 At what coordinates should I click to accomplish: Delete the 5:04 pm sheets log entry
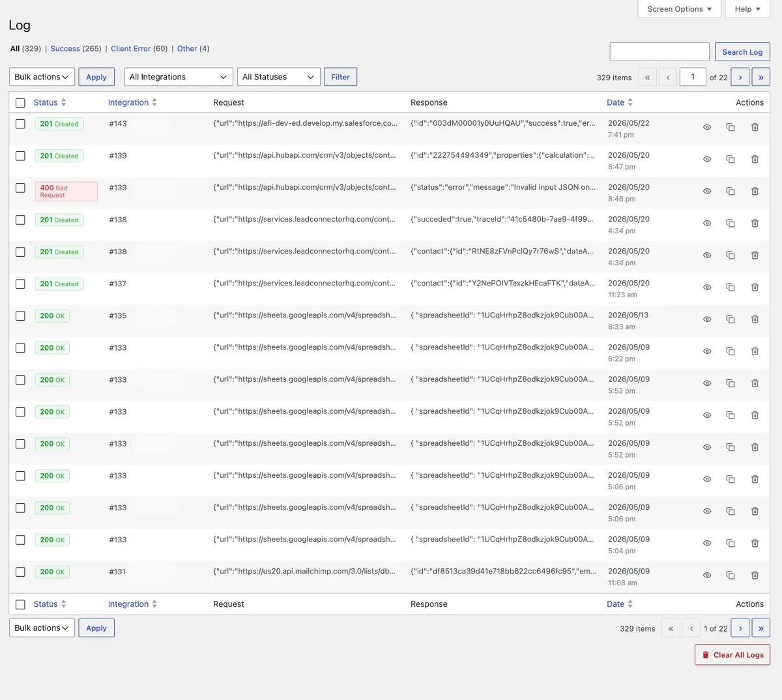coord(755,543)
